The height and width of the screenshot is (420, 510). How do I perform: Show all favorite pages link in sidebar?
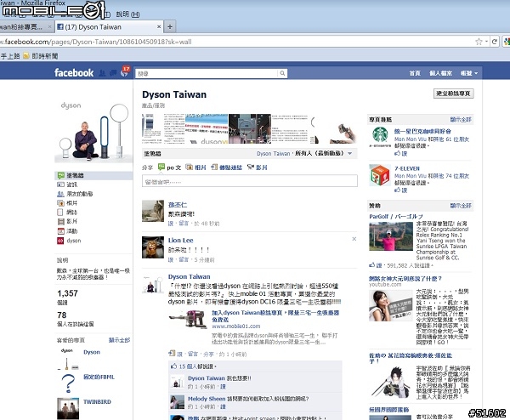(119, 340)
